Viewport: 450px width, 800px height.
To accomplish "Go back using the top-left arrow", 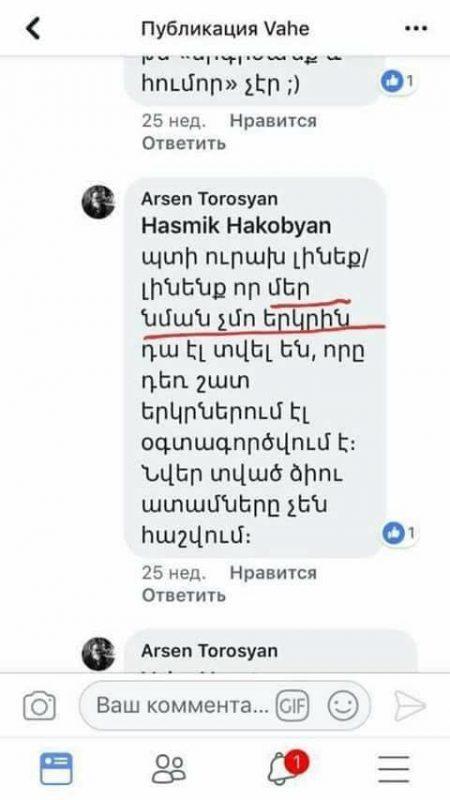I will point(33,28).
